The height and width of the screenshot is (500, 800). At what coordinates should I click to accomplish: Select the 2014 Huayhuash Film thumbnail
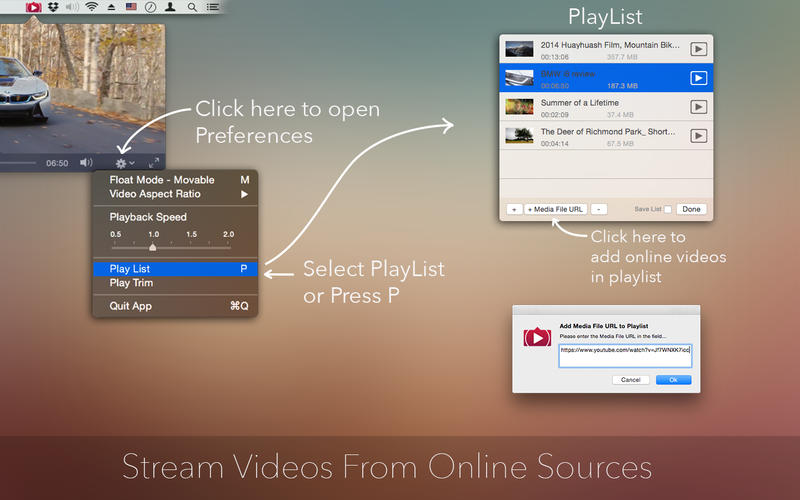tap(519, 49)
